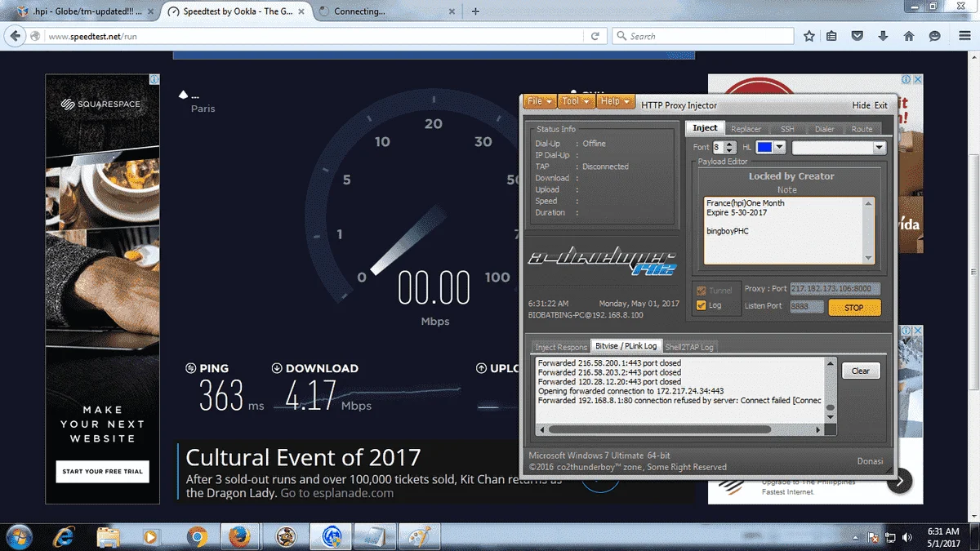Switch to Firefox in taskbar
This screenshot has height=551, width=980.
coord(239,536)
